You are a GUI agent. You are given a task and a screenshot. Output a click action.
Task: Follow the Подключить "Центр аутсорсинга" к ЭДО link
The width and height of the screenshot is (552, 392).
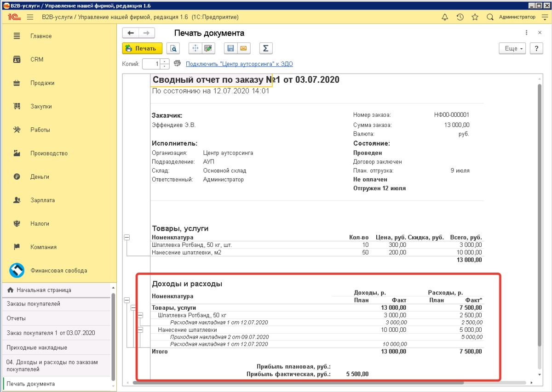coord(239,64)
